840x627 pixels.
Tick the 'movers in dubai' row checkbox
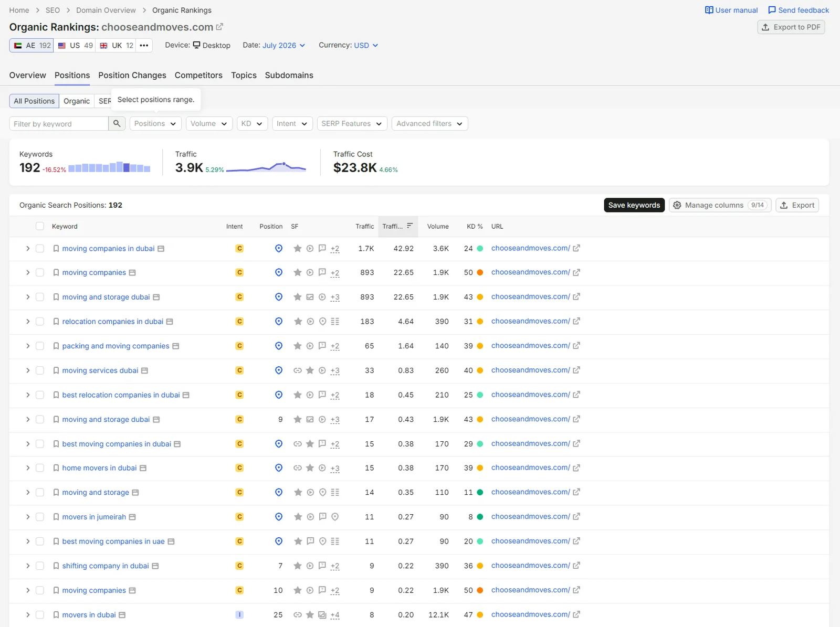tap(40, 615)
